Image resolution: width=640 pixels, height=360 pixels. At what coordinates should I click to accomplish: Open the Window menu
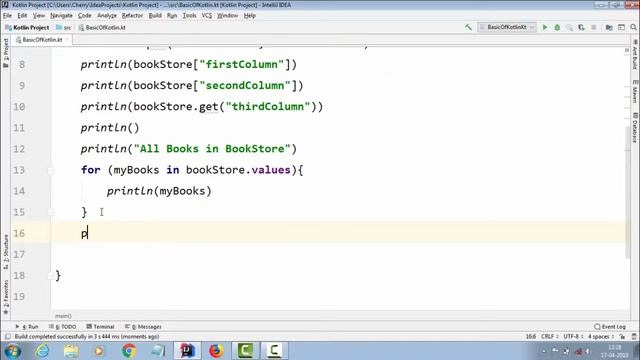227,16
